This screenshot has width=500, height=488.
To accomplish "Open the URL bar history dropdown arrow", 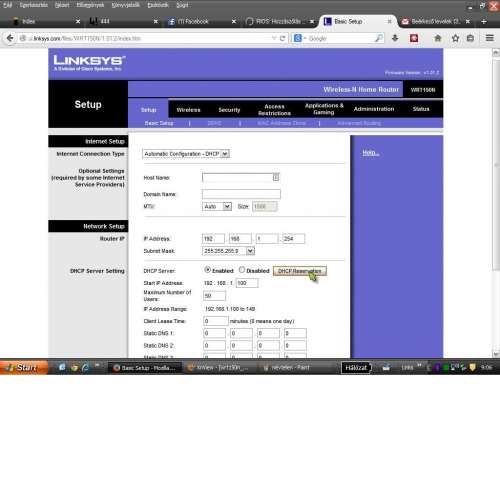I will tap(274, 38).
